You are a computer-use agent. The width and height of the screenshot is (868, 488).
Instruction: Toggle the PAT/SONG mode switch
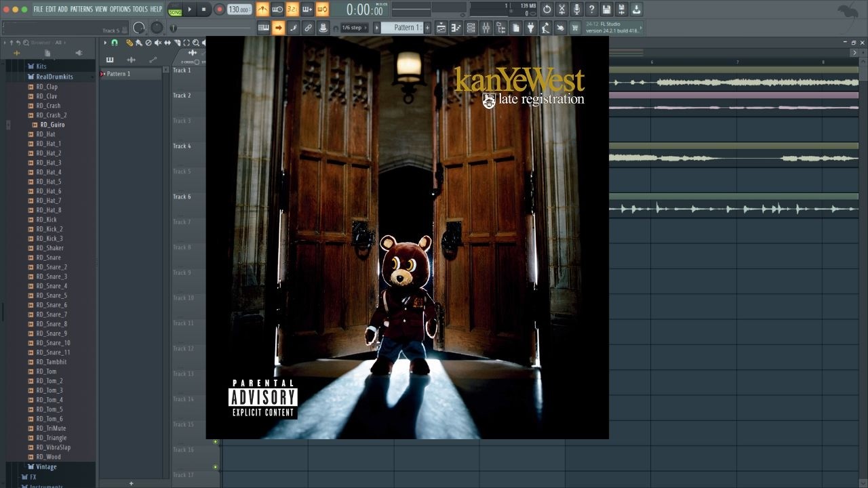pyautogui.click(x=176, y=9)
